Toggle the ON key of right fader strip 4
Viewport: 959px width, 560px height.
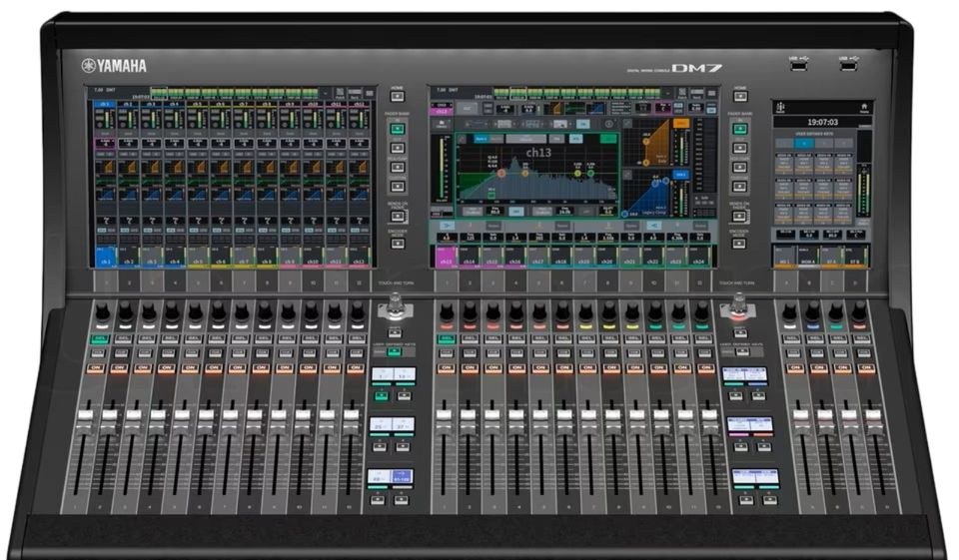click(865, 368)
